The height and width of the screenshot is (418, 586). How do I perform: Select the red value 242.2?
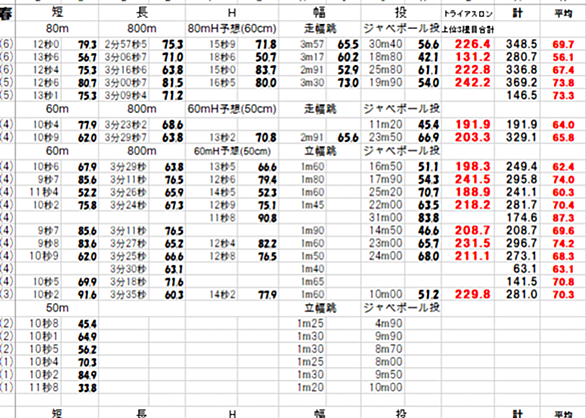pyautogui.click(x=472, y=83)
